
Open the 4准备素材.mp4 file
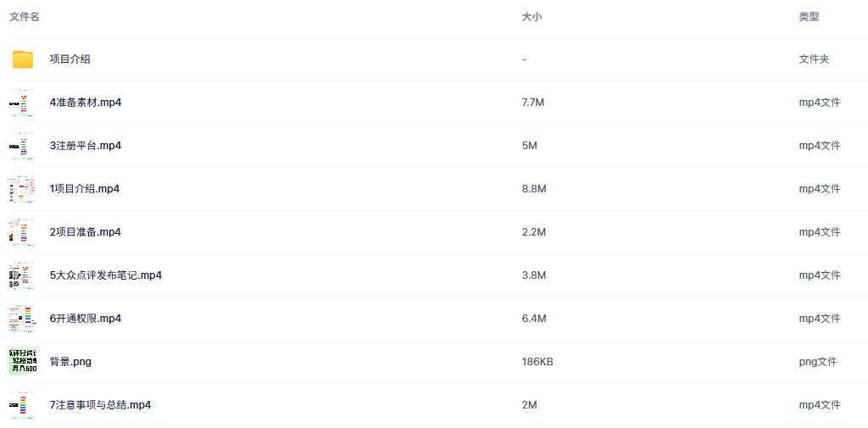(x=86, y=103)
